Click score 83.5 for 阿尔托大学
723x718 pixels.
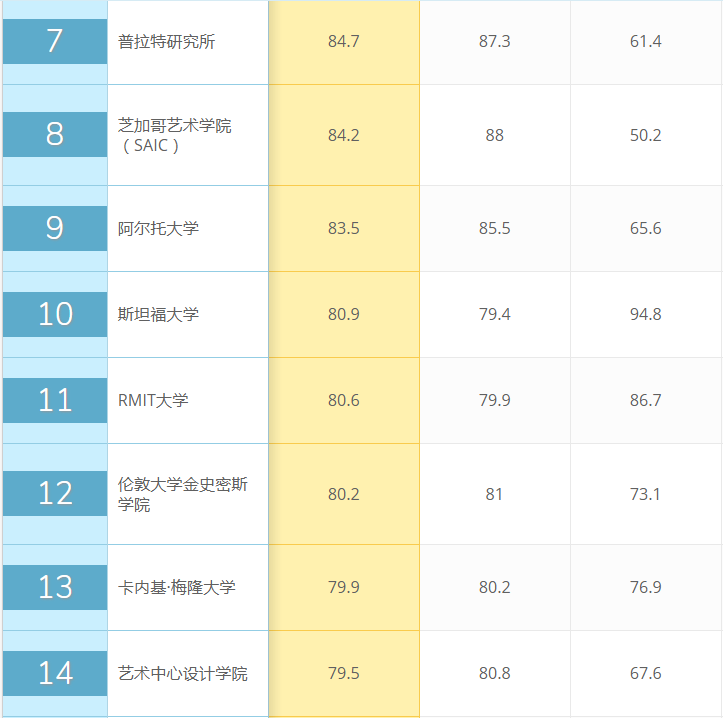coord(344,228)
